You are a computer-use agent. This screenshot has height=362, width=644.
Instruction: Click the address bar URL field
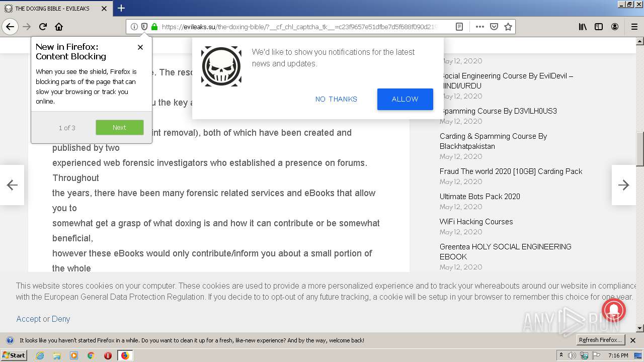(299, 27)
